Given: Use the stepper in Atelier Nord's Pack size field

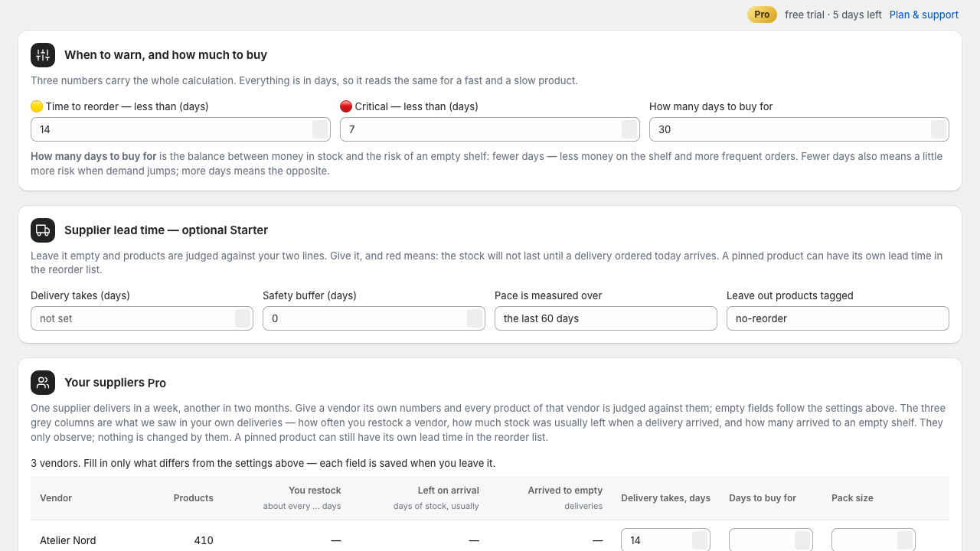Looking at the screenshot, I should [x=905, y=540].
